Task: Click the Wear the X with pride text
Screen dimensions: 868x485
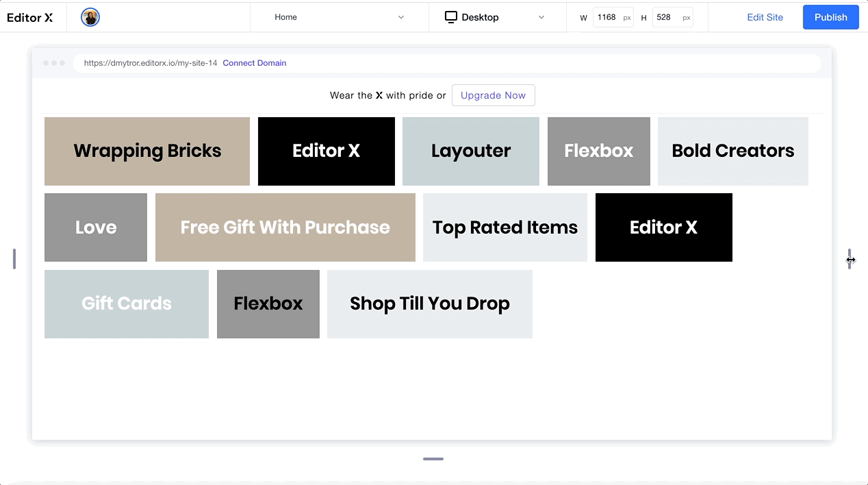Action: 387,95
